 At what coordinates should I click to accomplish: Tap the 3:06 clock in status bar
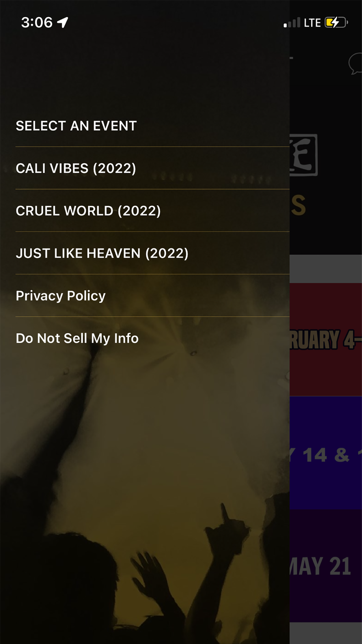37,23
